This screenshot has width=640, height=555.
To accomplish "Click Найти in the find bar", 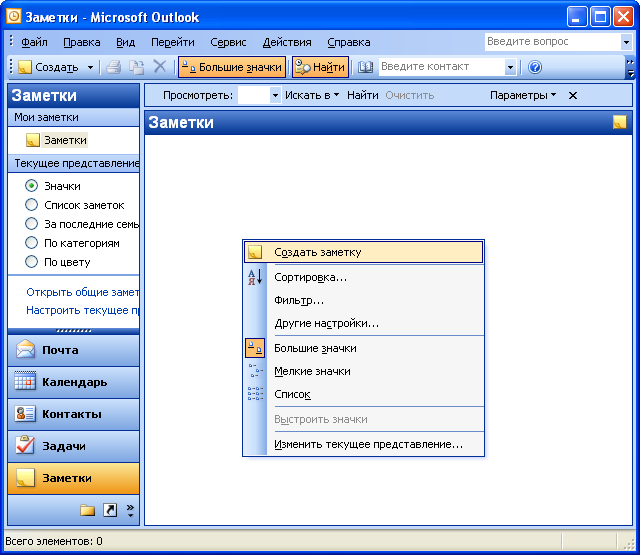I will [x=362, y=95].
